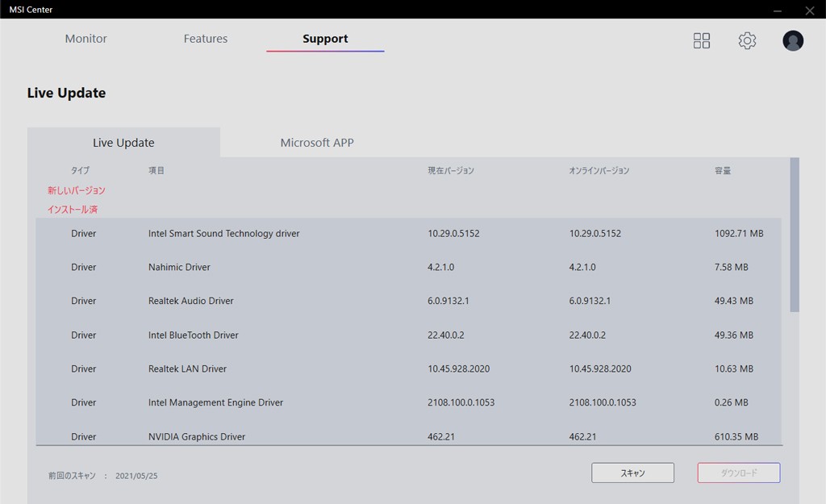The height and width of the screenshot is (504, 826).
Task: Select the NVIDIA Graphics Driver row
Action: (197, 436)
